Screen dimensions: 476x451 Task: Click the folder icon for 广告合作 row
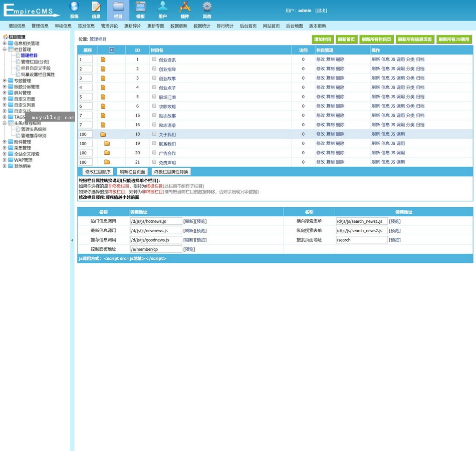coord(107,153)
